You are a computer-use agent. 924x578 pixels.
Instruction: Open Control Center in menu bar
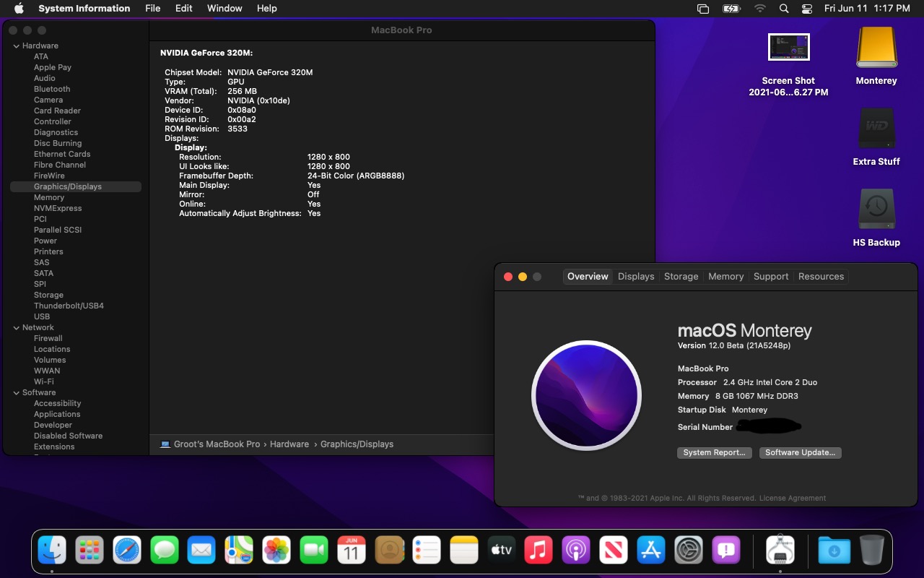point(807,9)
